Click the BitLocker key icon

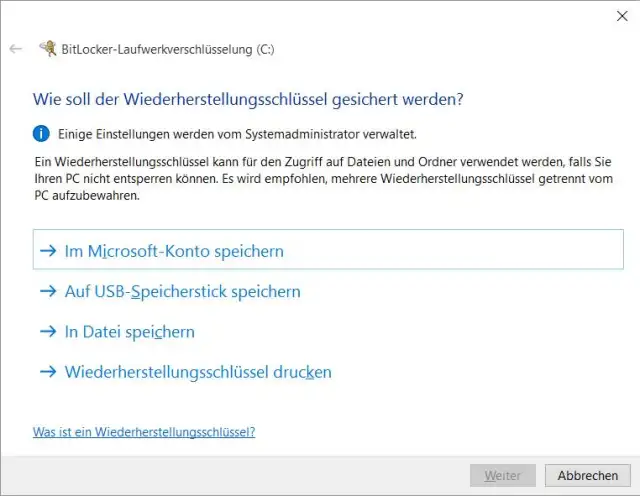[x=46, y=48]
